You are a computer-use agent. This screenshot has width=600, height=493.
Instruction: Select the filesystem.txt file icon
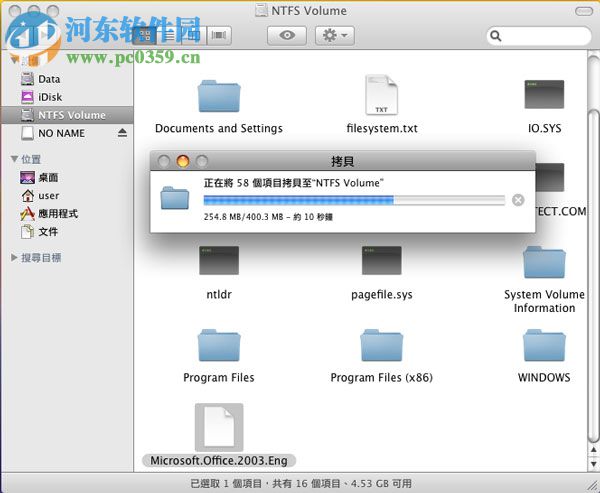pos(382,95)
